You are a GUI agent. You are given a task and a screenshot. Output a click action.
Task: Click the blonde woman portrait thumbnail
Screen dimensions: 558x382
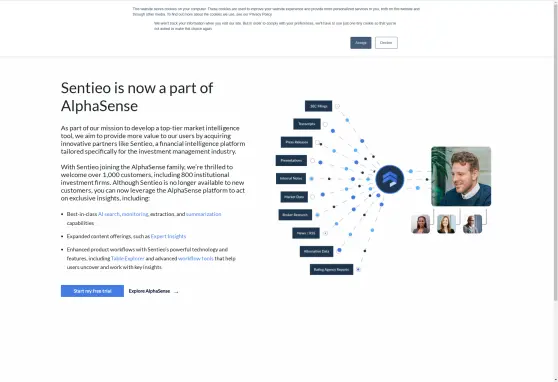446,224
